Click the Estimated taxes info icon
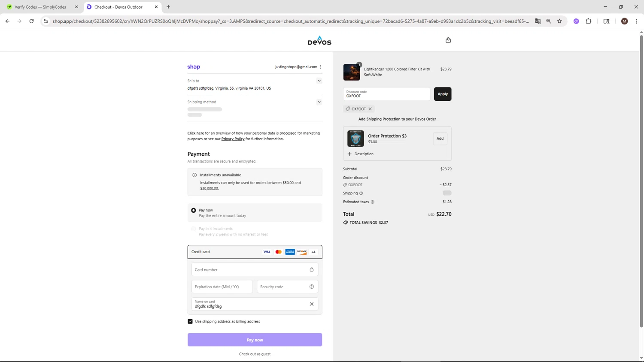The height and width of the screenshot is (362, 644). (372, 202)
